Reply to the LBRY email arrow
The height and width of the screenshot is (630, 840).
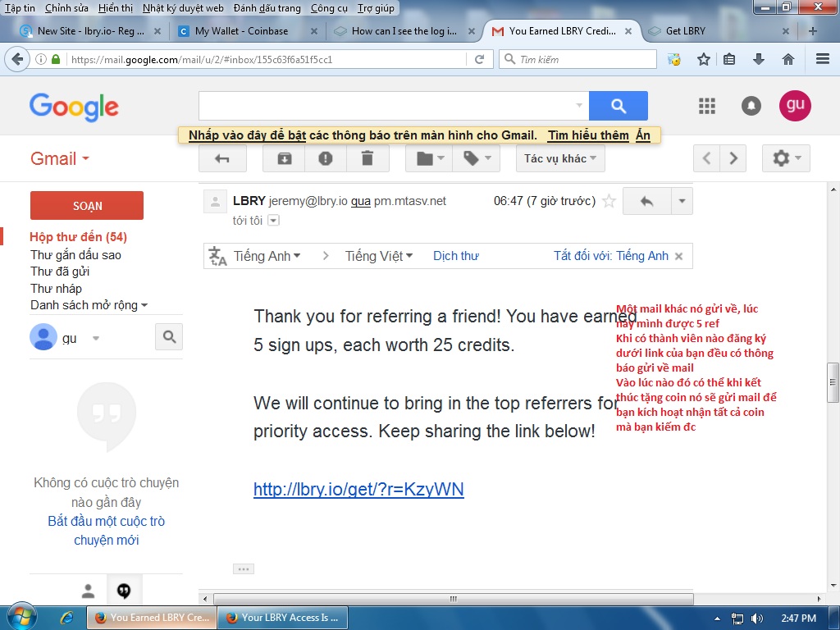[646, 202]
